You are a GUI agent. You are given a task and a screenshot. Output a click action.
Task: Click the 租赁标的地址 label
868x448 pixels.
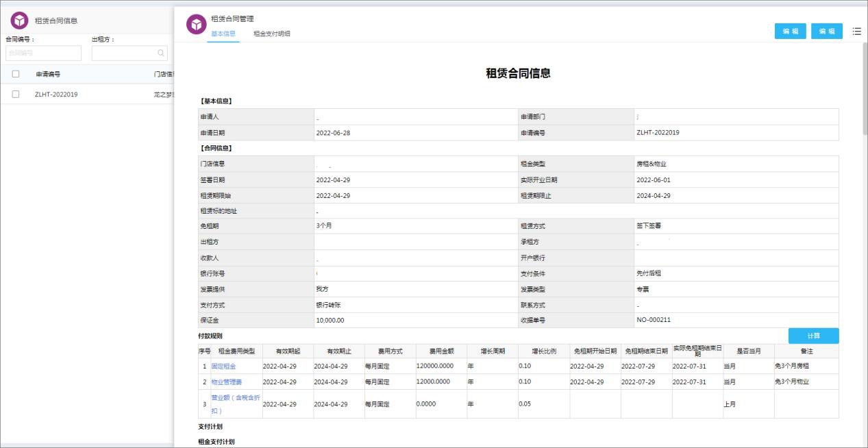coord(219,211)
